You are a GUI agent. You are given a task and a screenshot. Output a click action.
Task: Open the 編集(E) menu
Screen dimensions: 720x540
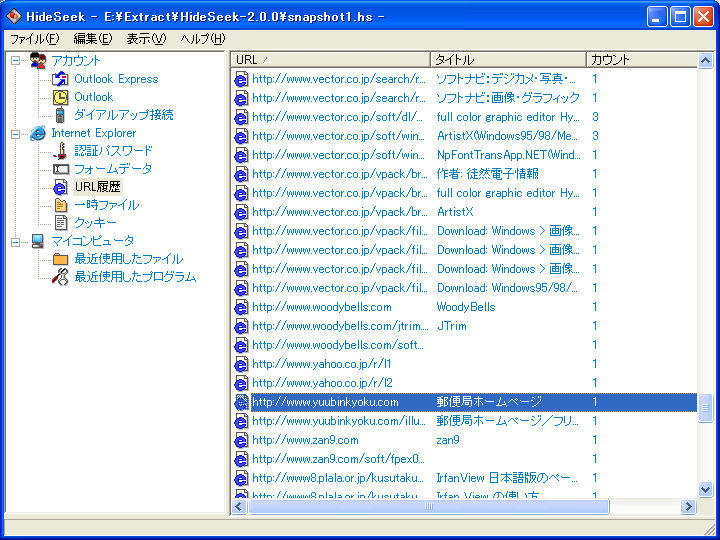pyautogui.click(x=93, y=39)
